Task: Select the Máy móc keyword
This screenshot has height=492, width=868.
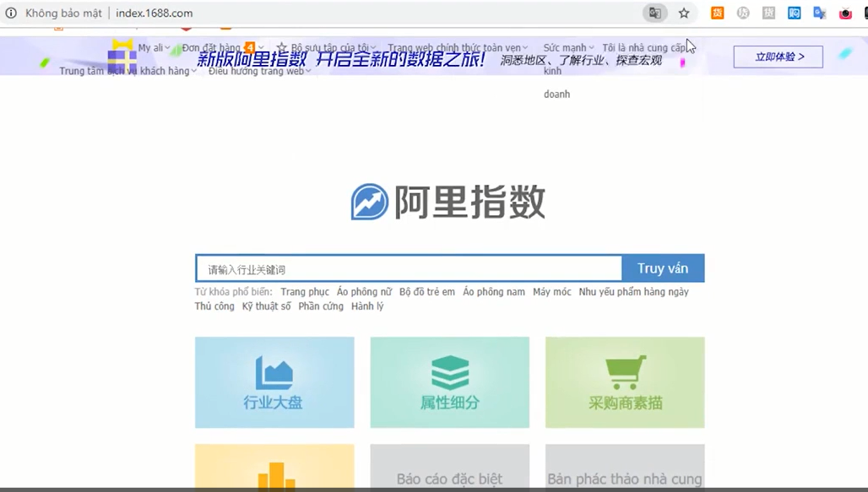Action: pos(552,292)
